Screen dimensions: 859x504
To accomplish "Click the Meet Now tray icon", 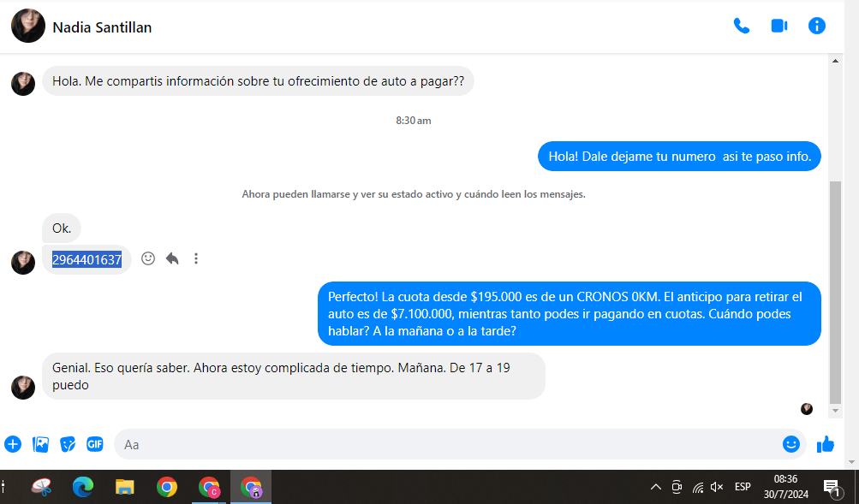I will tap(677, 487).
